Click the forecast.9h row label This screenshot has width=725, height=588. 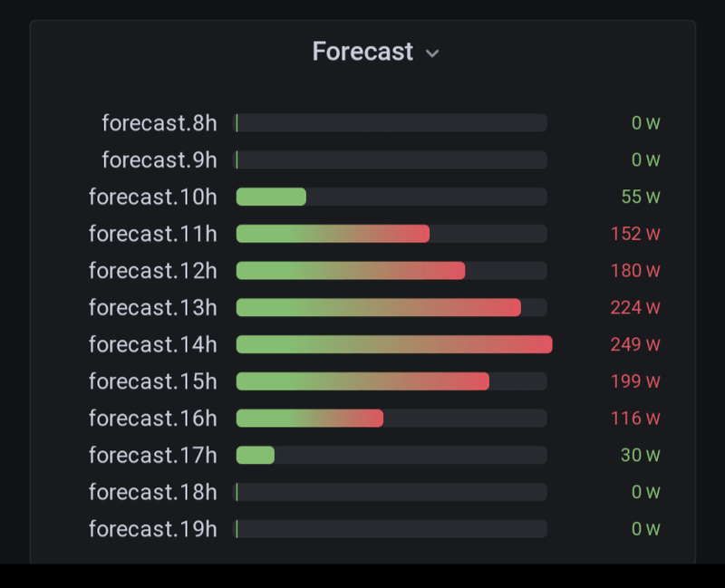pyautogui.click(x=159, y=160)
